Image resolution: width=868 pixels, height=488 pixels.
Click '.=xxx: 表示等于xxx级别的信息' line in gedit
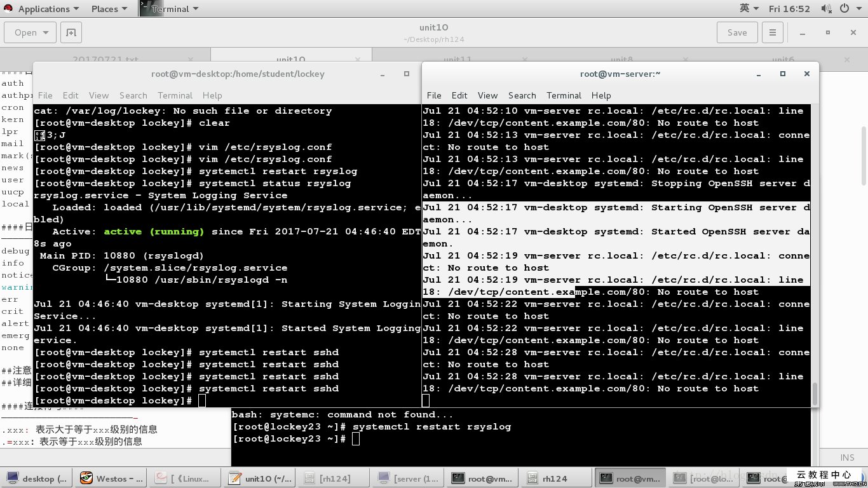71,441
